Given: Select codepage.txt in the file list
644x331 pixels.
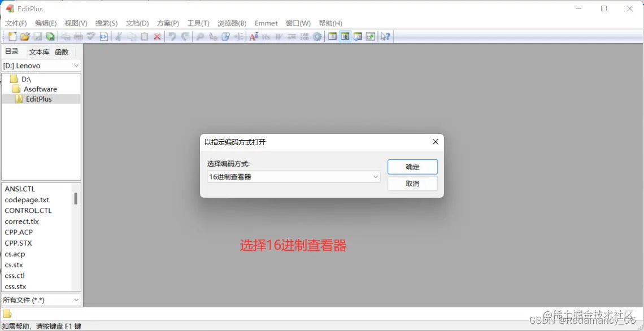Looking at the screenshot, I should 26,199.
